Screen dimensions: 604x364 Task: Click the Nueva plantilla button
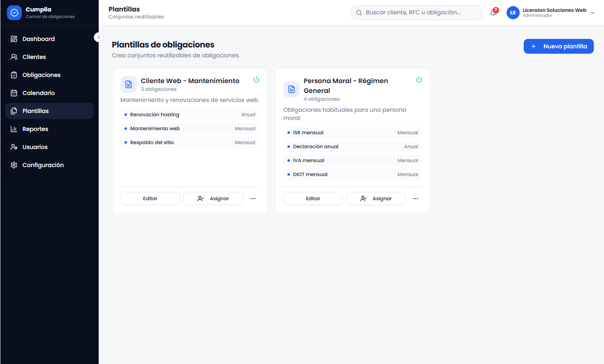tap(559, 46)
